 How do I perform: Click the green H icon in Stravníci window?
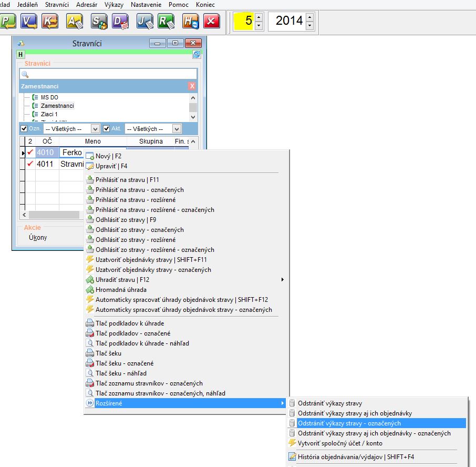(20, 54)
